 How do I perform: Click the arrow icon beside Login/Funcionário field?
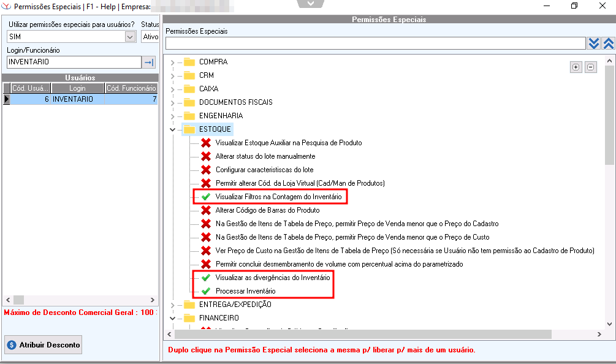(x=149, y=62)
